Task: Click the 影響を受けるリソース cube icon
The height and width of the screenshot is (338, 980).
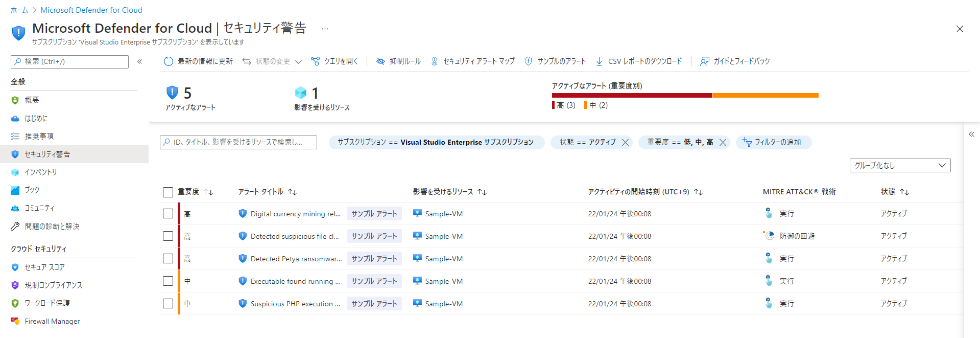Action: (301, 93)
